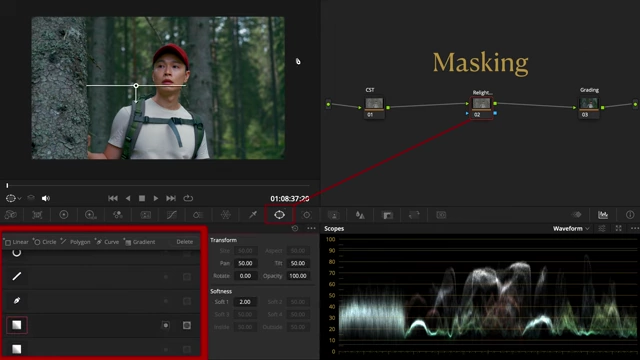Open Scopes three-dot options menu
The width and height of the screenshot is (640, 360).
[635, 229]
